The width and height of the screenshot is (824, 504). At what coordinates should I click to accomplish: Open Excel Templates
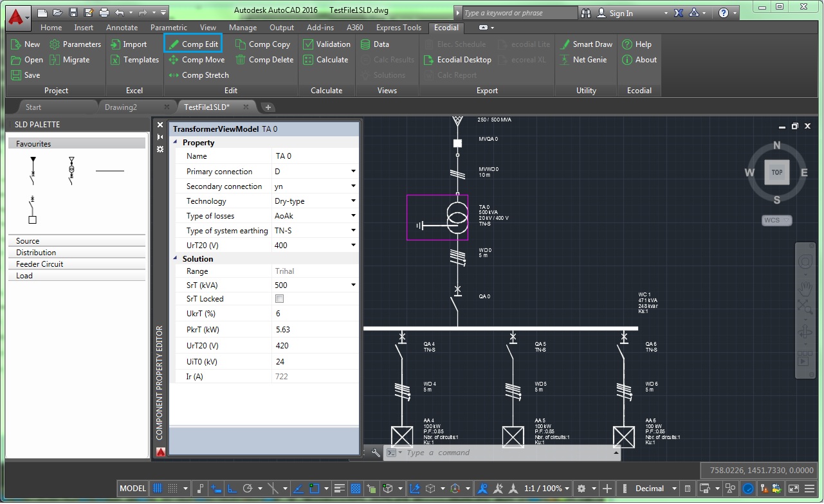click(x=134, y=60)
